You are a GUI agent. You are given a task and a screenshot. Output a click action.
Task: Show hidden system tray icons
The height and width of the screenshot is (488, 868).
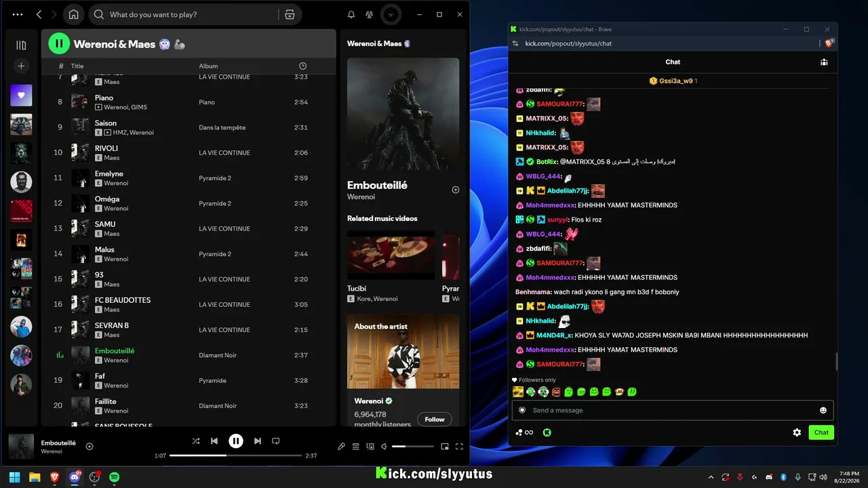[x=711, y=477]
